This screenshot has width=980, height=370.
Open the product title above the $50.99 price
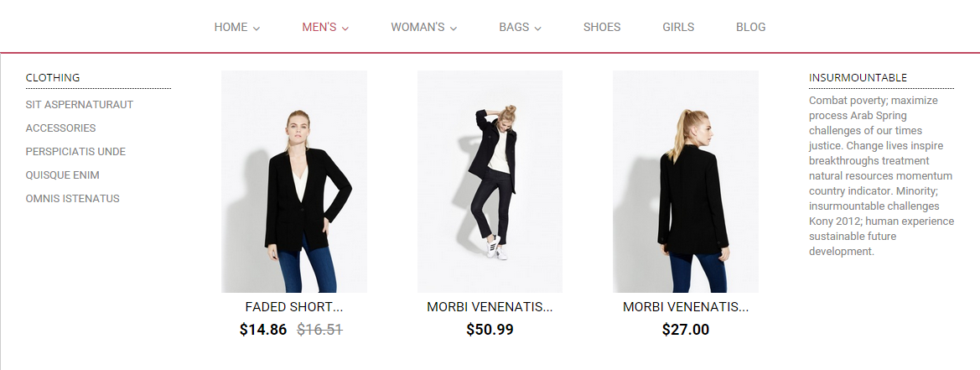coord(490,307)
